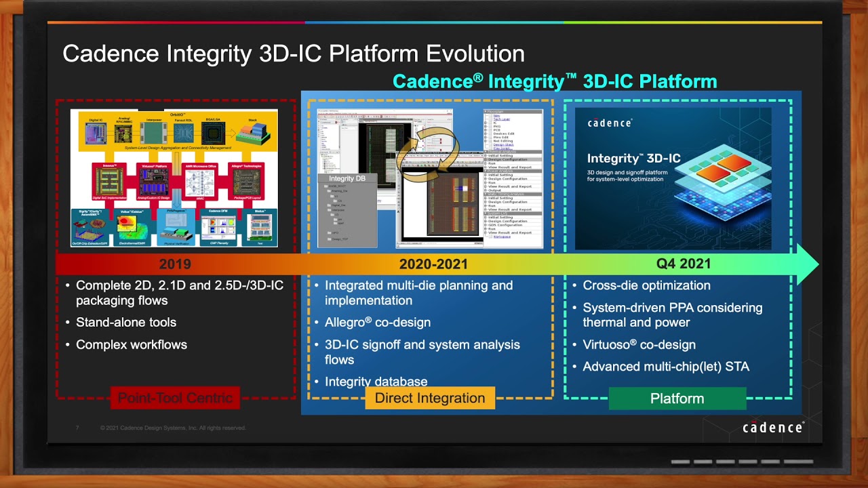Open the Workspace link at tree bottom
This screenshot has height=488, width=868.
pos(502,237)
